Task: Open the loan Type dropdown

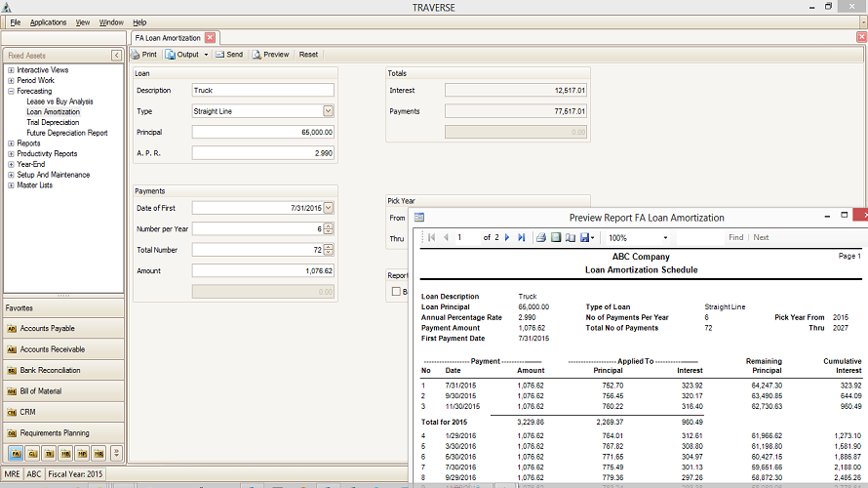Action: [x=328, y=111]
